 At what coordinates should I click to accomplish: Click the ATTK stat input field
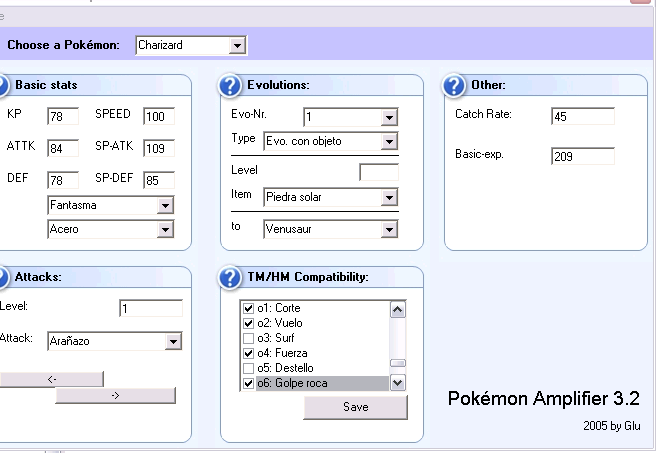[x=63, y=148]
